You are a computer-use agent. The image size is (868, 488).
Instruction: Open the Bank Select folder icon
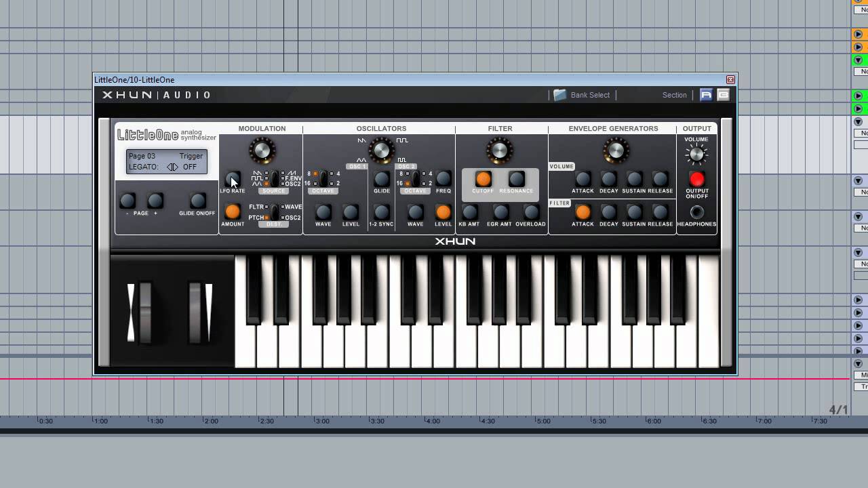click(559, 95)
